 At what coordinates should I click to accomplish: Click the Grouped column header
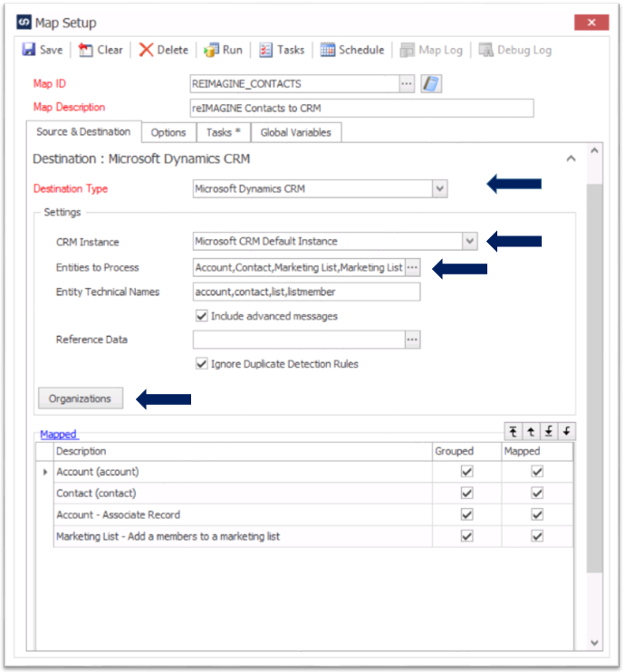tap(466, 451)
